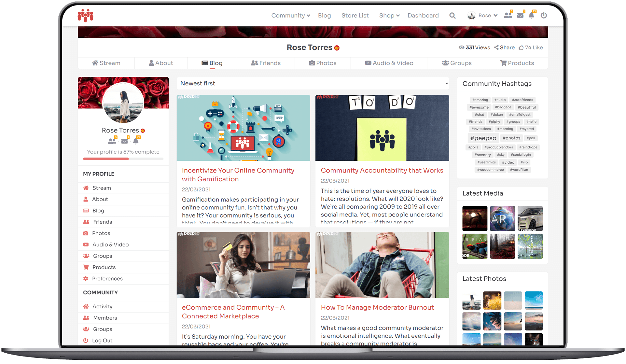
Task: Switch to the Photos profile tab
Action: pyautogui.click(x=323, y=63)
